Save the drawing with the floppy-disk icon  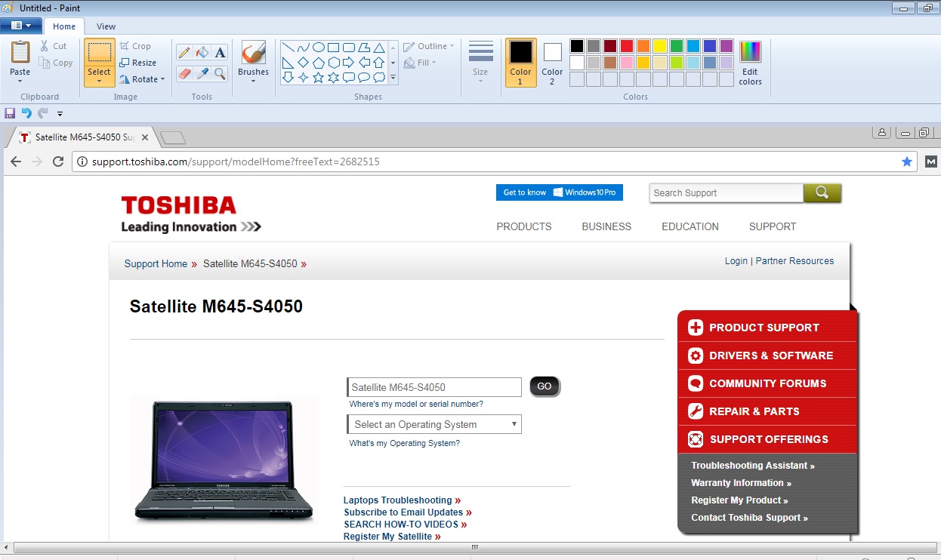(10, 113)
